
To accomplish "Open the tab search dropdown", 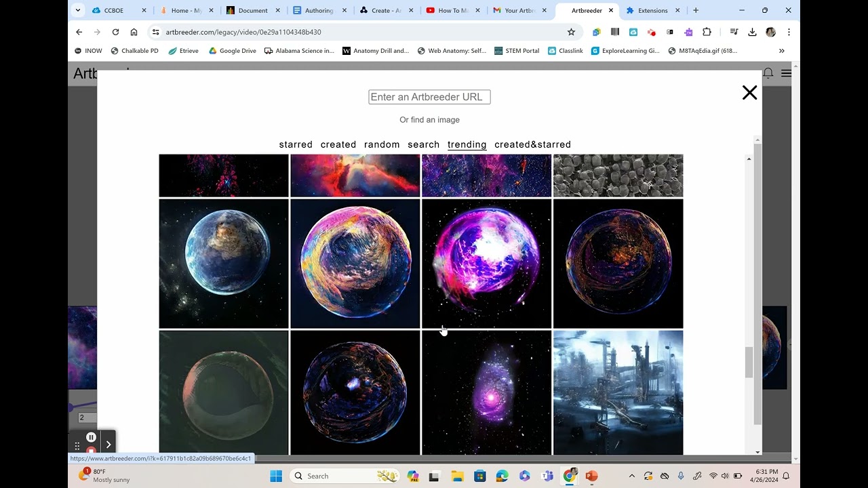I will [x=78, y=10].
